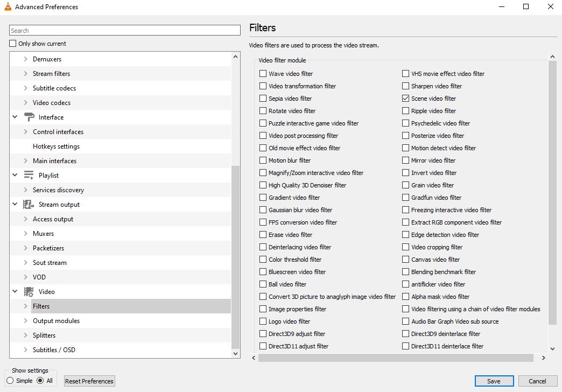Image resolution: width=562 pixels, height=392 pixels.
Task: Enable the Wave video filter checkbox
Action: 263,74
